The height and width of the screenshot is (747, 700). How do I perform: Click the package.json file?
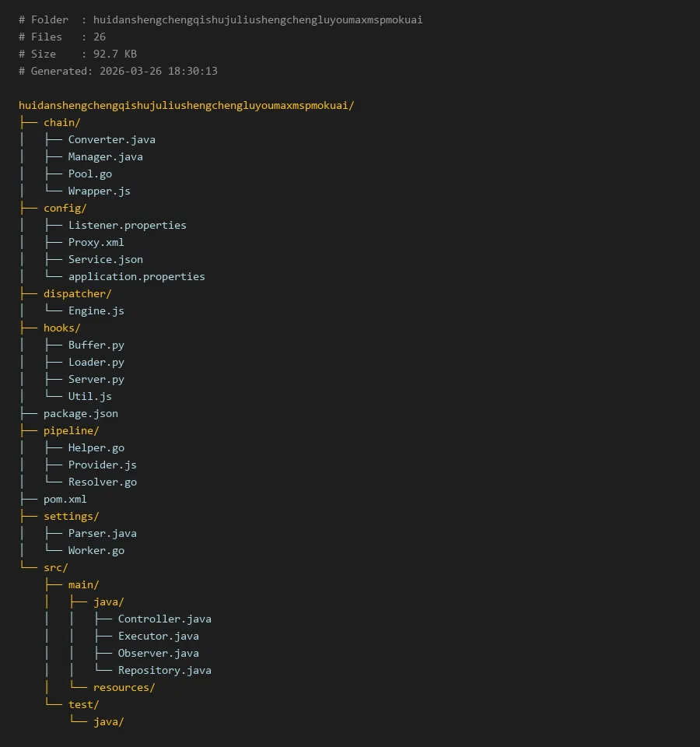(x=80, y=413)
